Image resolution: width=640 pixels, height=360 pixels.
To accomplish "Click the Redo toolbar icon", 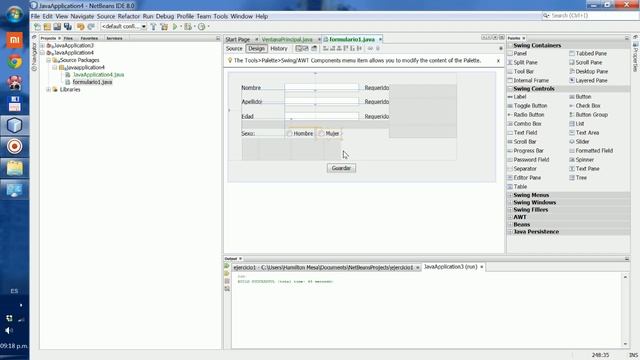I will tap(91, 27).
